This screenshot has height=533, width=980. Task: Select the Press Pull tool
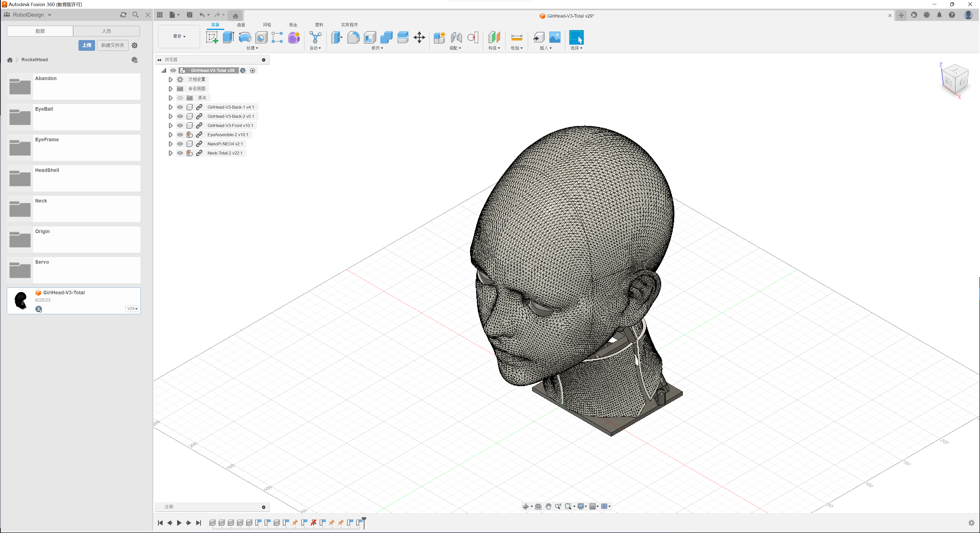pos(337,37)
